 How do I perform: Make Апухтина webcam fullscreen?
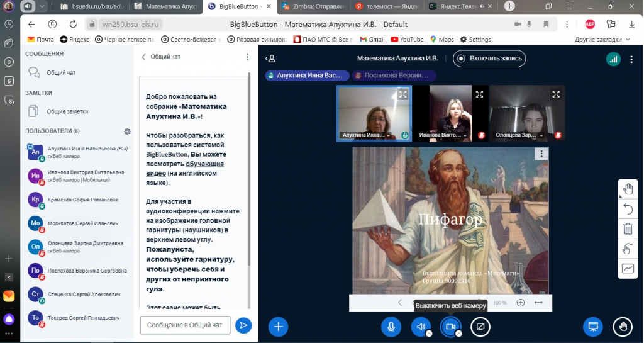[403, 94]
